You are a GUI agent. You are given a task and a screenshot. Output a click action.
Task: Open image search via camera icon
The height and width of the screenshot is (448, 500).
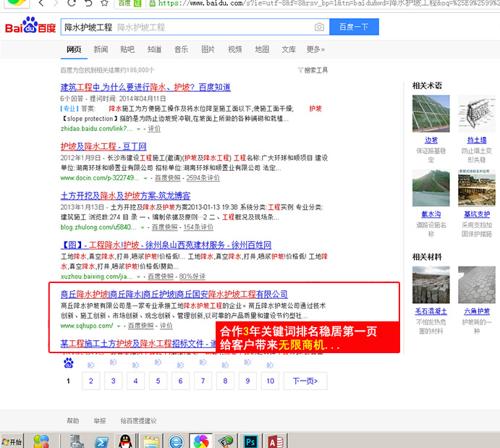(x=319, y=27)
